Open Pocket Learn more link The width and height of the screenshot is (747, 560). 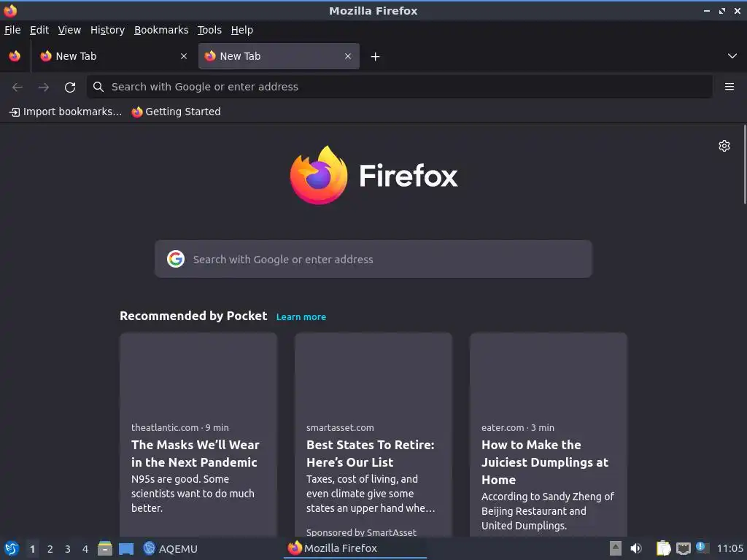point(301,317)
